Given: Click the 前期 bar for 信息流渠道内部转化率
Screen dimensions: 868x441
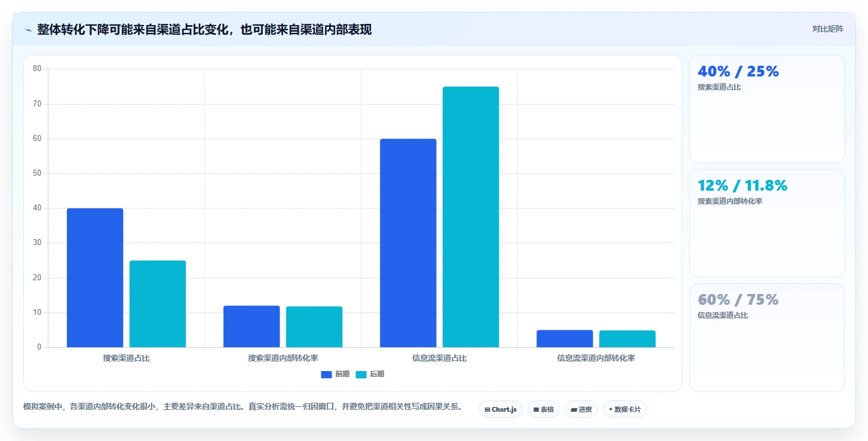Looking at the screenshot, I should pos(565,339).
